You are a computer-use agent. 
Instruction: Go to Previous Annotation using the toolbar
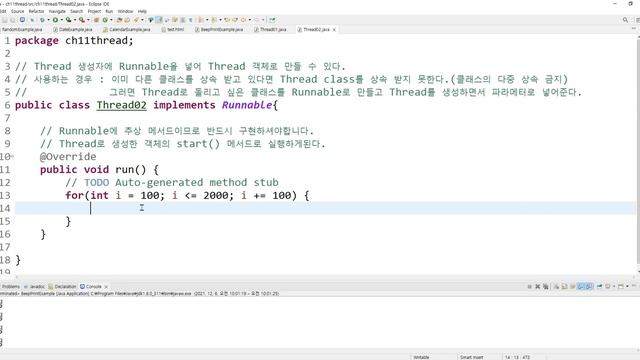pyautogui.click(x=214, y=20)
